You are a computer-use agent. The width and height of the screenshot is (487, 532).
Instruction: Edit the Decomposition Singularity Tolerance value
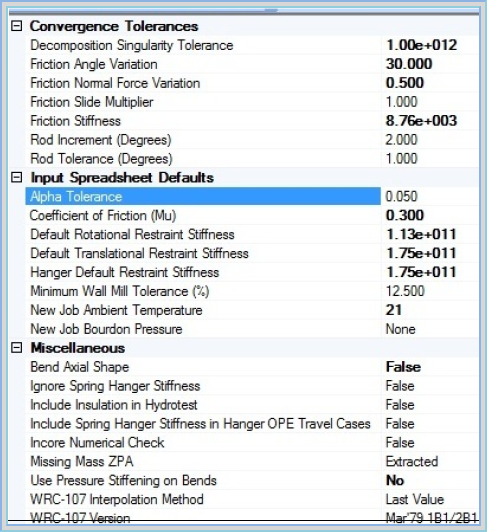(430, 45)
